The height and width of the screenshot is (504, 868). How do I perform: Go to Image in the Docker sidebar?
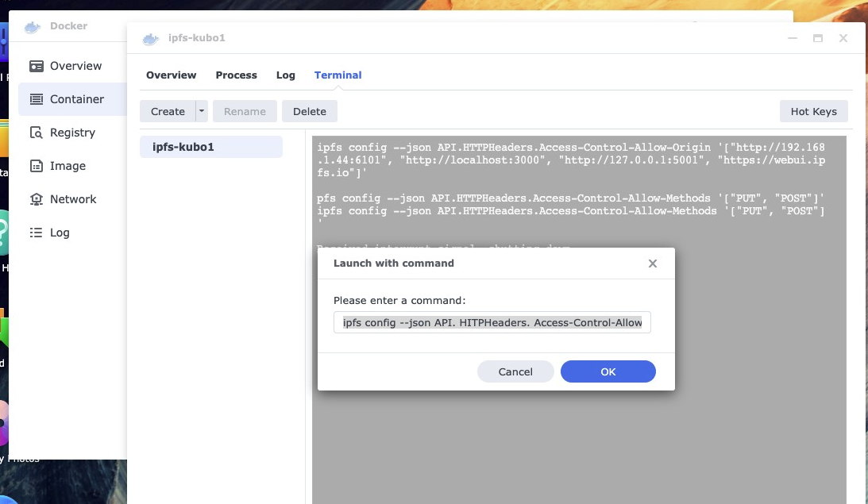68,166
